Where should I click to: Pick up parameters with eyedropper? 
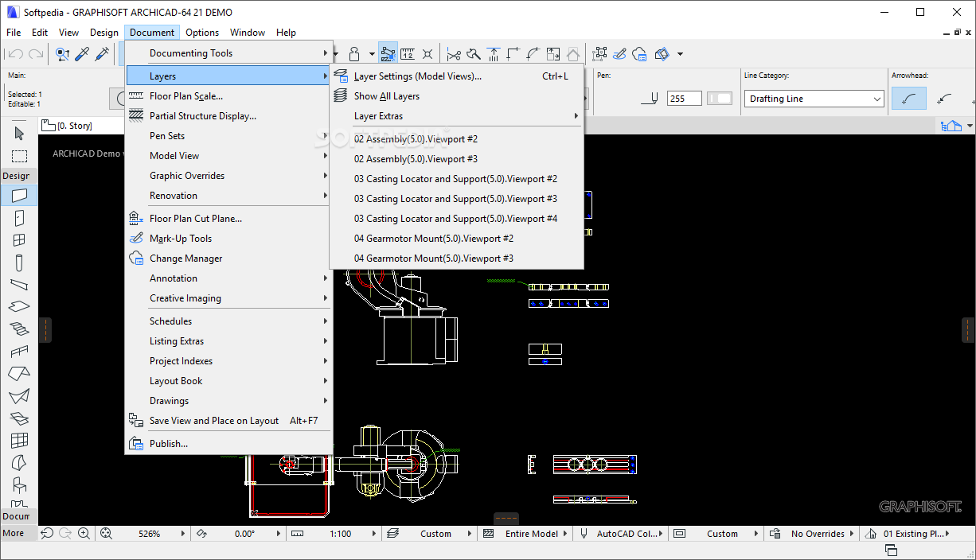82,54
